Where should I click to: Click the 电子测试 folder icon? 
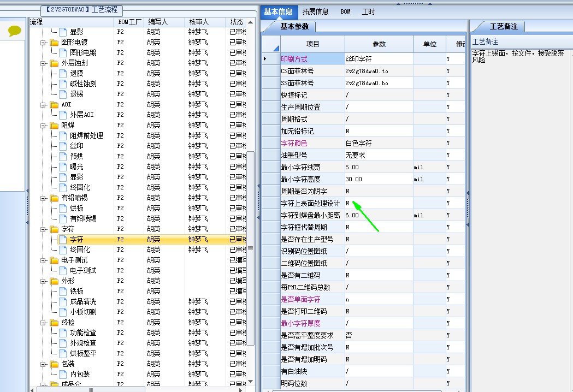pyautogui.click(x=54, y=260)
